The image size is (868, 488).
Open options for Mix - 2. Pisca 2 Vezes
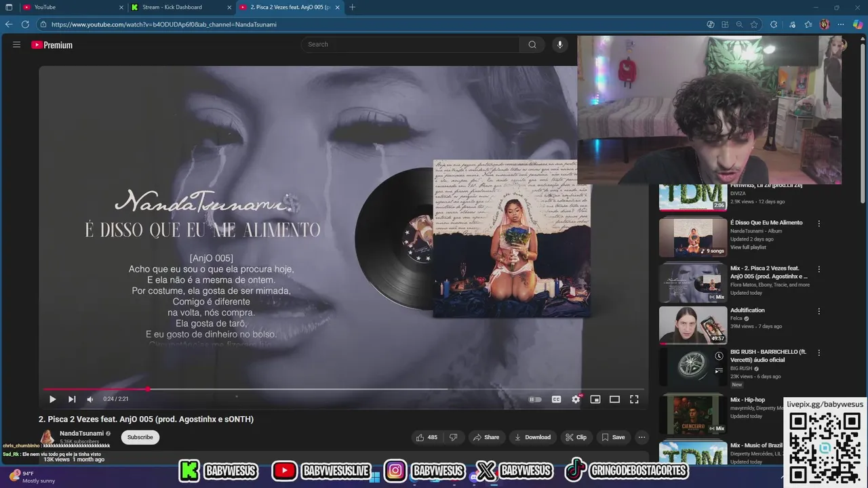[819, 269]
